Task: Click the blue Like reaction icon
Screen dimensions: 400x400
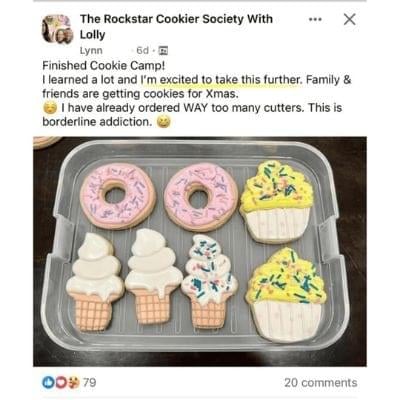Action: coord(48,382)
